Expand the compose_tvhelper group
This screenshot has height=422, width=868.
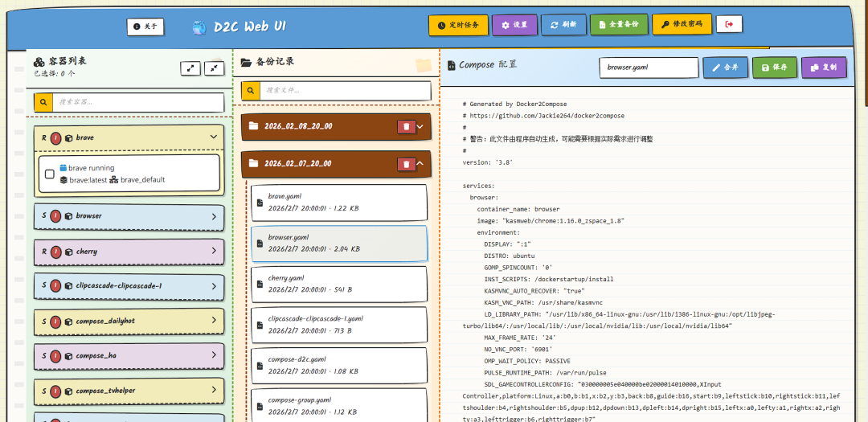214,391
